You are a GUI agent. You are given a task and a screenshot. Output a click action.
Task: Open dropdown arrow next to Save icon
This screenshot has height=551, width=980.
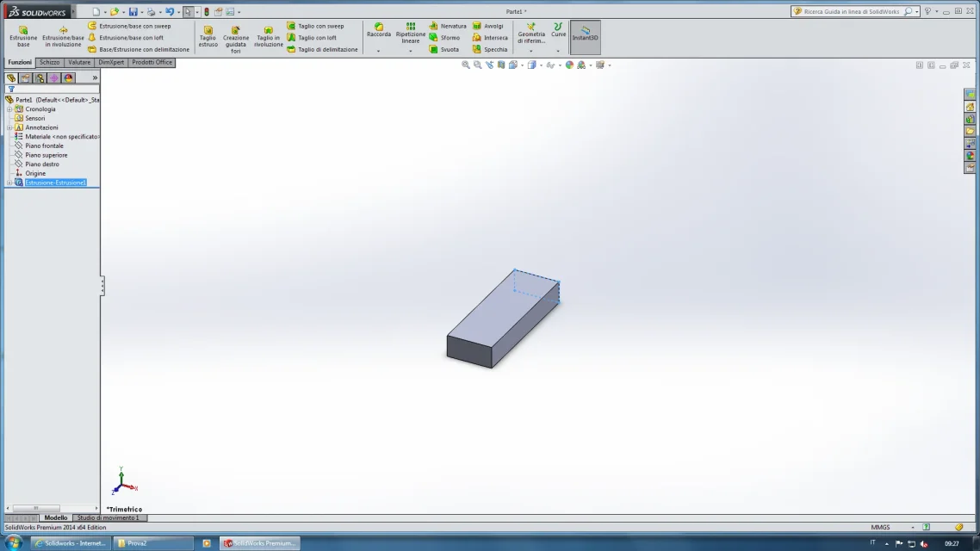[141, 12]
